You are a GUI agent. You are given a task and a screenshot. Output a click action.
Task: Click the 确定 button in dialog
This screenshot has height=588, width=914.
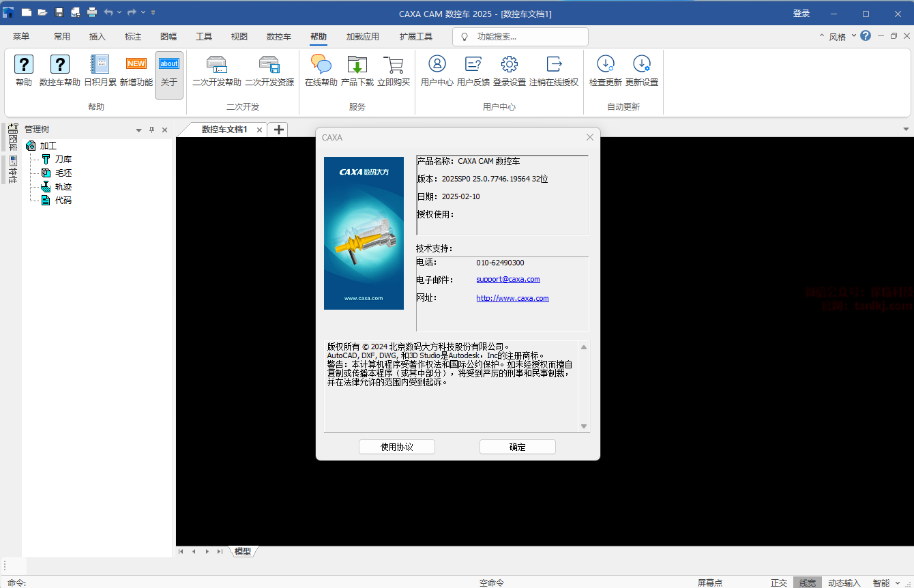(x=517, y=447)
